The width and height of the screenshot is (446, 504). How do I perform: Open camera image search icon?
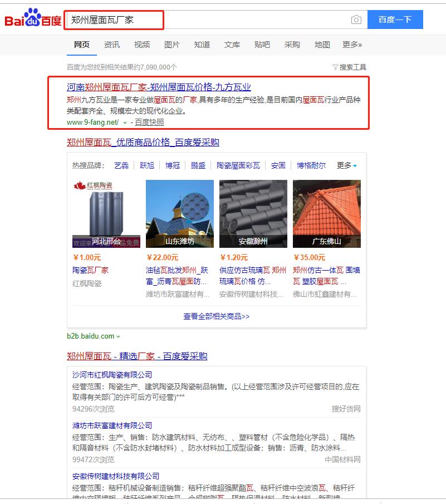[356, 19]
